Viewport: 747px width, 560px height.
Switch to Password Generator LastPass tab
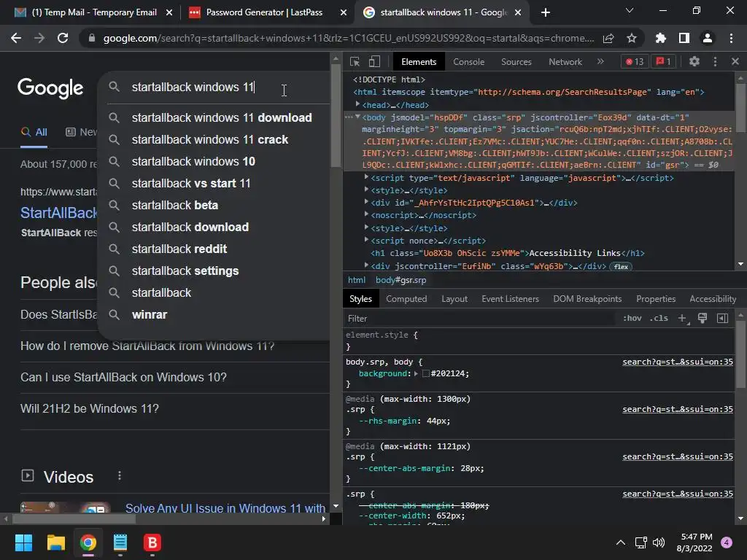pos(264,12)
